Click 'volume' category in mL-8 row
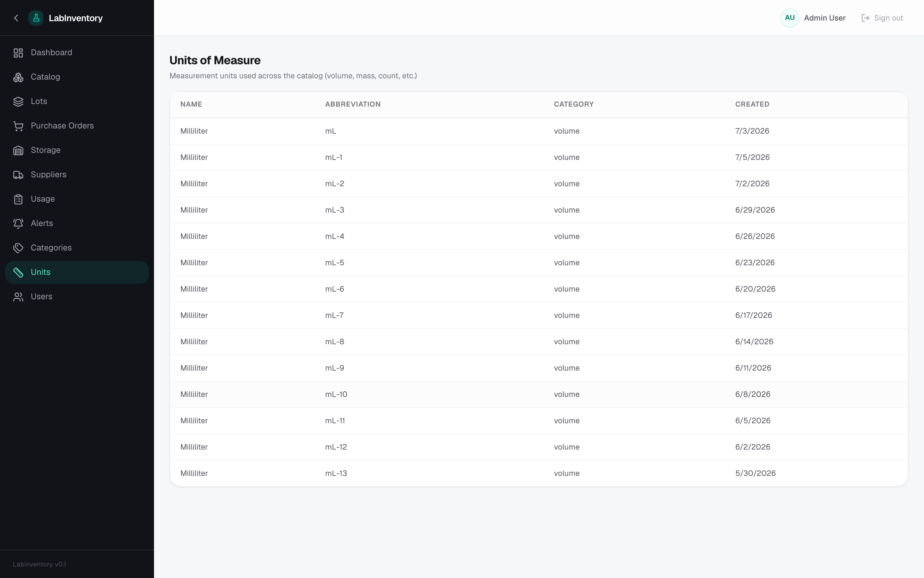The width and height of the screenshot is (924, 578). 567,342
